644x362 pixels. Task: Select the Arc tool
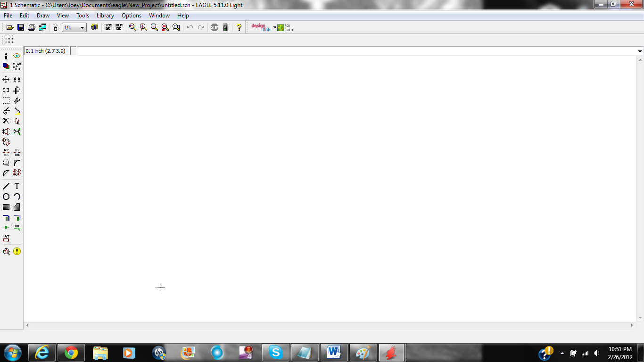click(17, 197)
